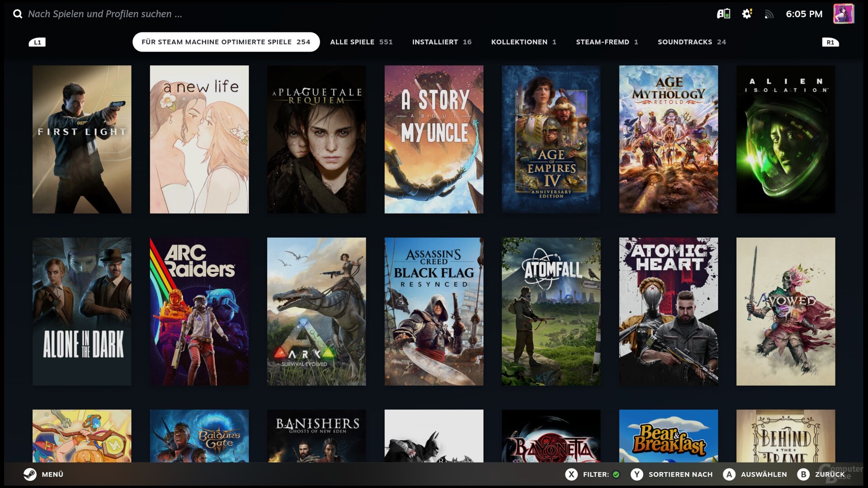
Task: Go back with the Zurück button
Action: (821, 474)
